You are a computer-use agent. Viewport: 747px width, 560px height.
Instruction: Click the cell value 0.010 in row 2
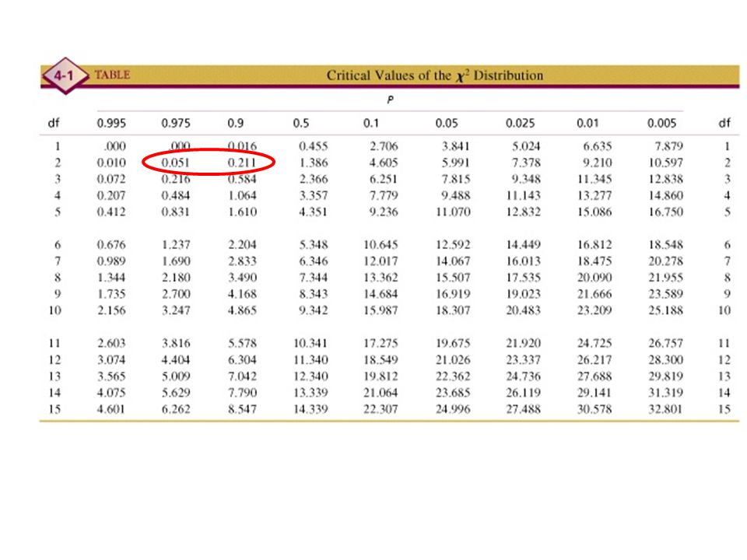point(111,163)
